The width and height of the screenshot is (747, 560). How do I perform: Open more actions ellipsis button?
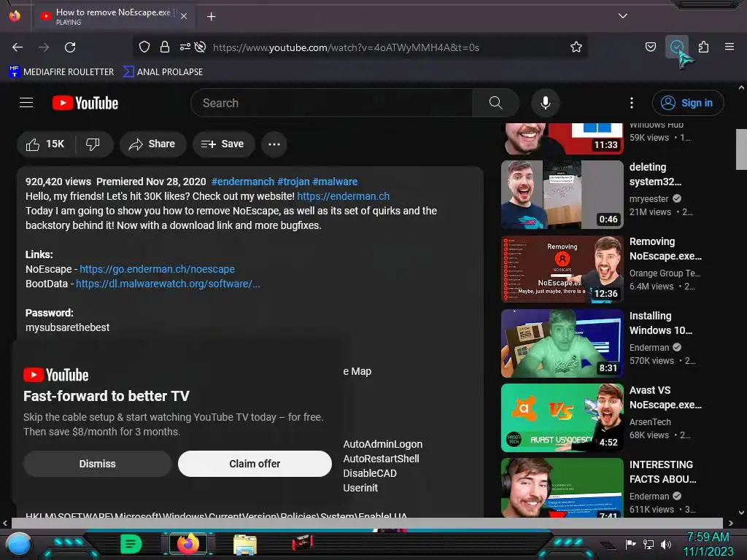coord(274,144)
